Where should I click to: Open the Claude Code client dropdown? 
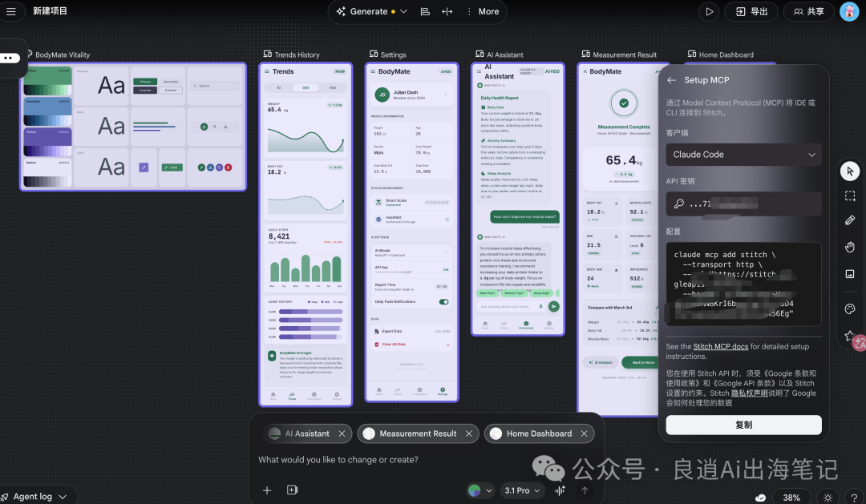[743, 155]
